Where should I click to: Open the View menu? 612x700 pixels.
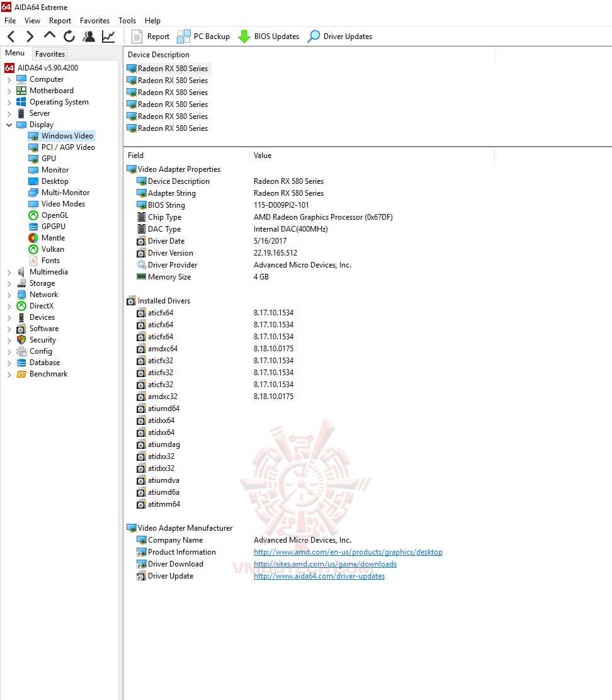32,21
